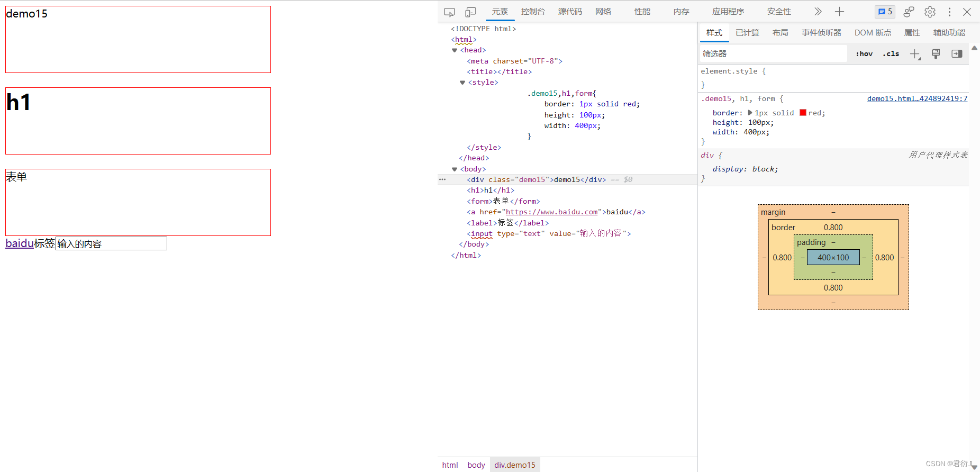Select body in the breadcrumb bar

point(476,465)
